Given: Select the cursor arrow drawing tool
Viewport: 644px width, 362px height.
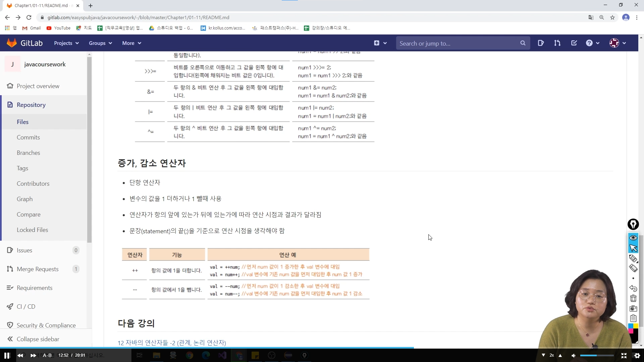Looking at the screenshot, I should [633, 248].
